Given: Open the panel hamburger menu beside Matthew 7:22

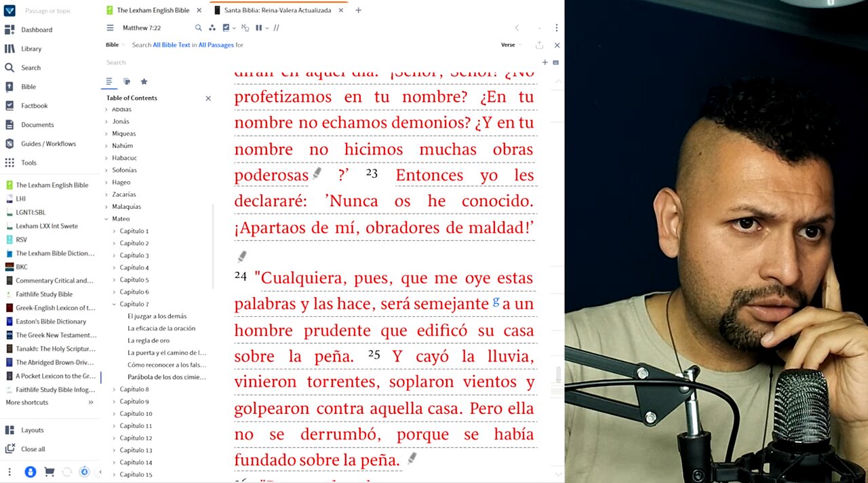Looking at the screenshot, I should [x=110, y=28].
